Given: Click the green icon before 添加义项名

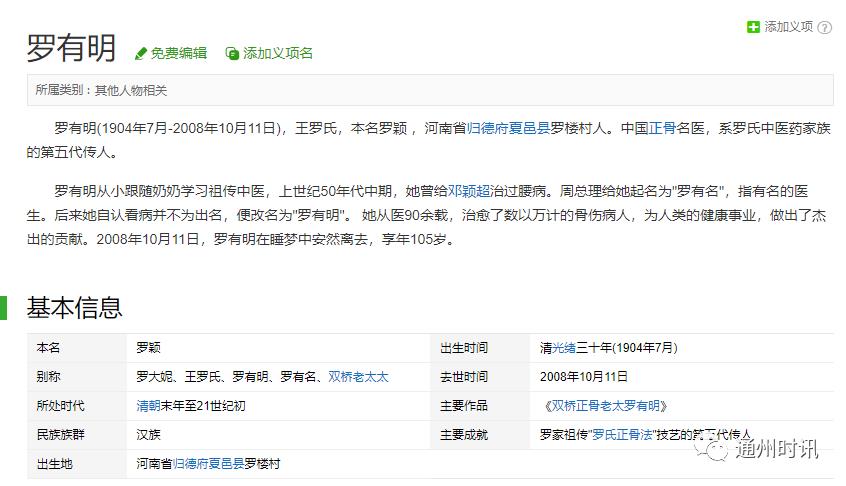Looking at the screenshot, I should [232, 53].
